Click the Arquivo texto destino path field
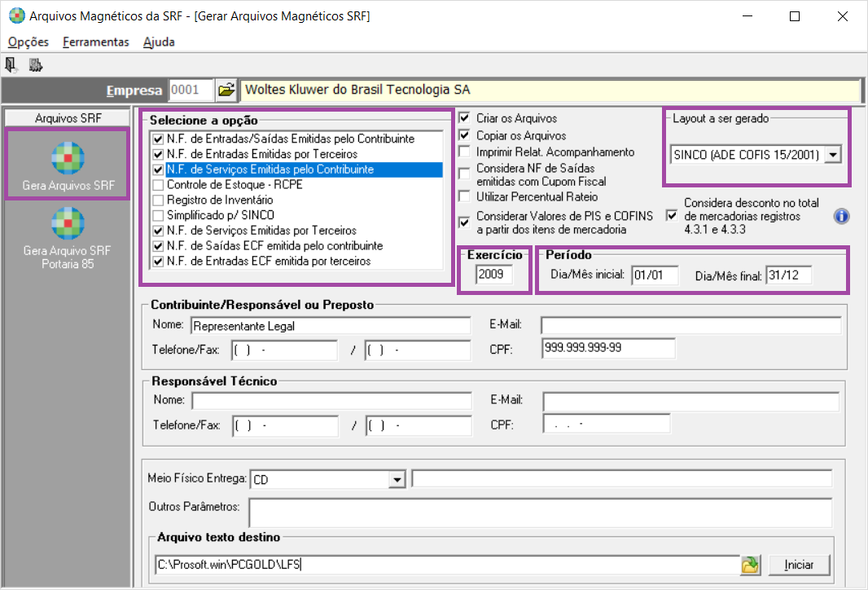Image resolution: width=868 pixels, height=590 pixels. pyautogui.click(x=447, y=565)
